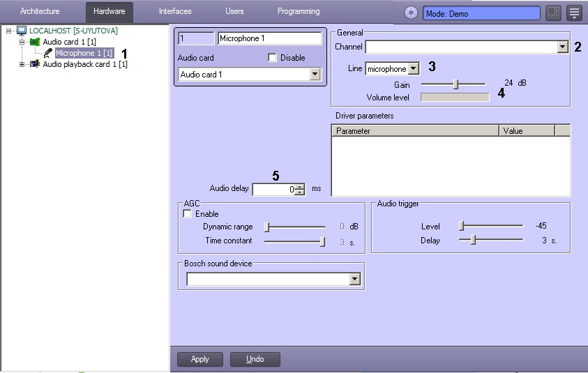Click the Gain slider handle
Screen dimensions: 588x373
[455, 84]
